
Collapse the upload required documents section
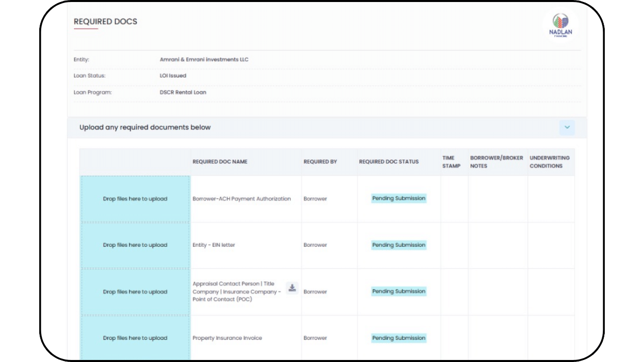coord(567,128)
